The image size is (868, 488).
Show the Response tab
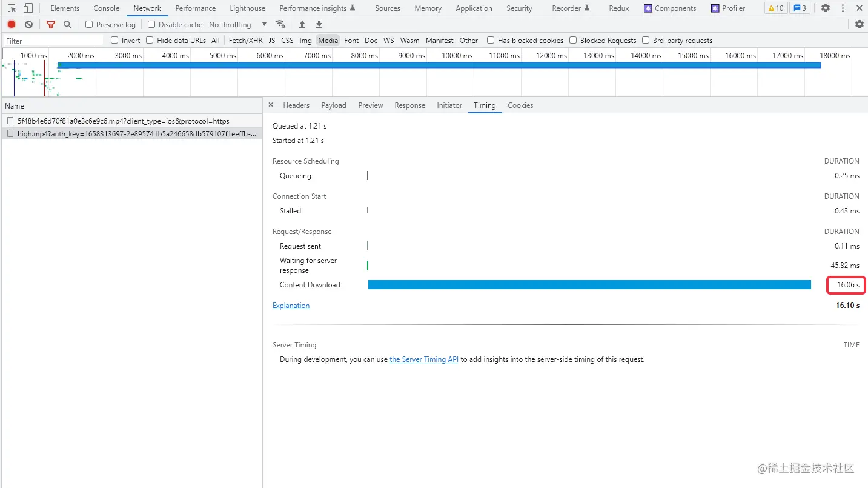point(410,105)
